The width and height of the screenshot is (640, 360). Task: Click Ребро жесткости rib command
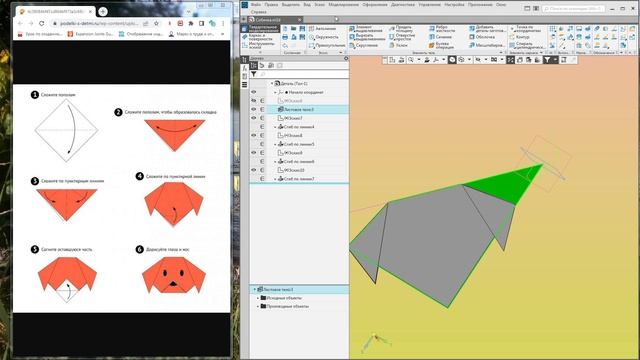coord(442,29)
